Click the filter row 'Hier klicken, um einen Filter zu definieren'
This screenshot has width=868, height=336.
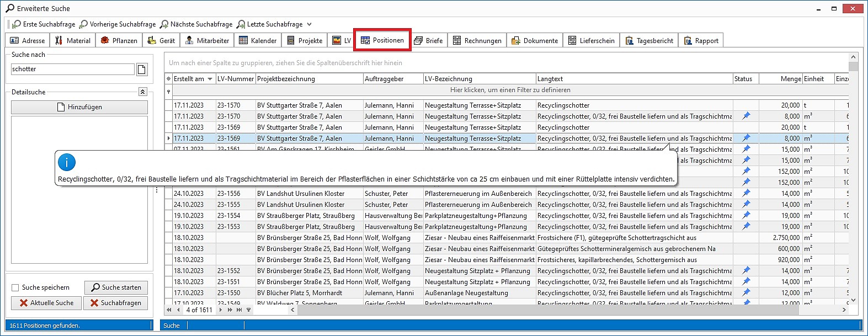[x=510, y=90]
